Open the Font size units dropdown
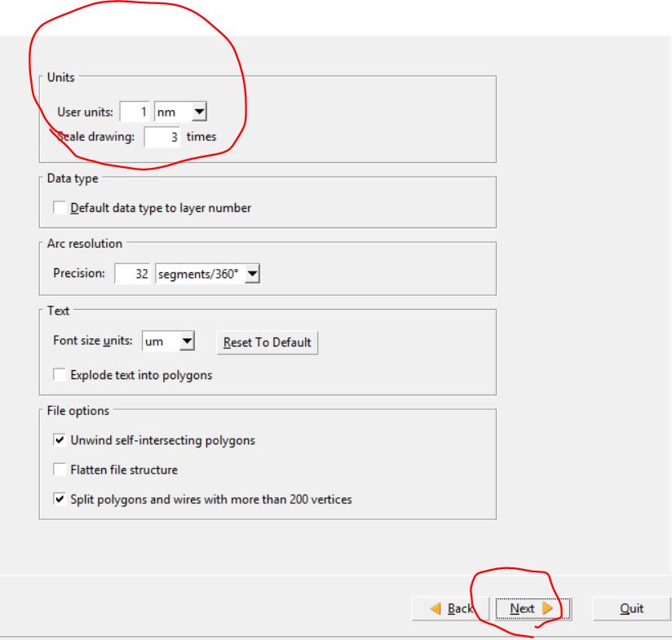672x640 pixels. (169, 342)
